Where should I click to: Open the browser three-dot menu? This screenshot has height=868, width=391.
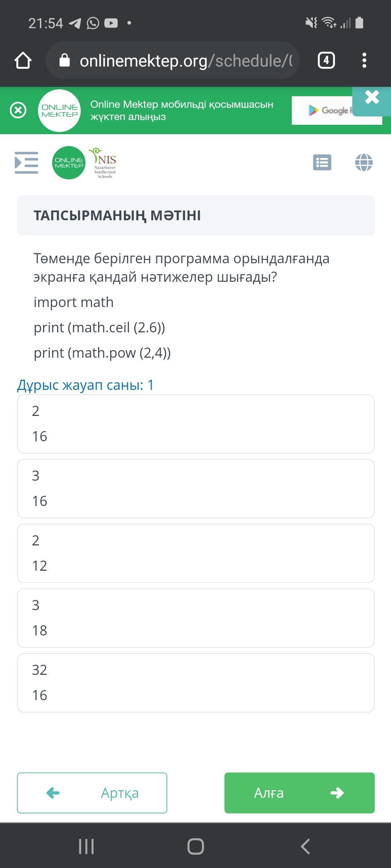tap(364, 60)
